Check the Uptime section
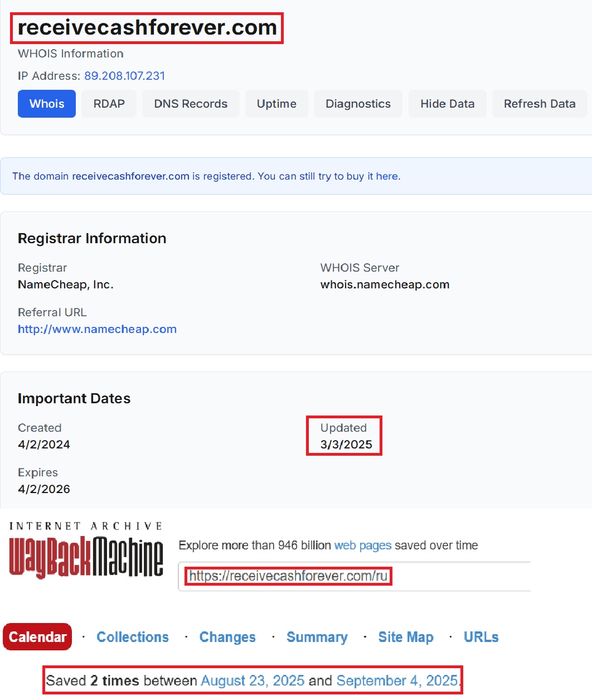This screenshot has height=700, width=592. tap(276, 104)
